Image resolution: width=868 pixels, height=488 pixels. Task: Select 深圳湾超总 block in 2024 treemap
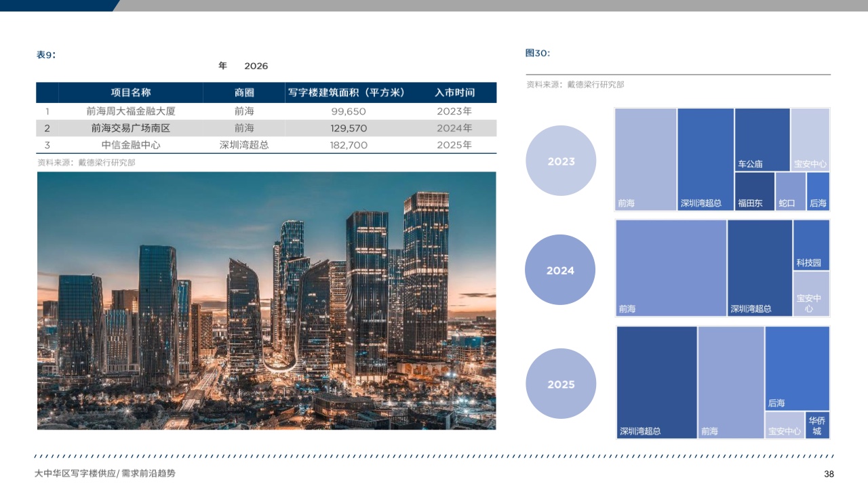click(x=760, y=268)
